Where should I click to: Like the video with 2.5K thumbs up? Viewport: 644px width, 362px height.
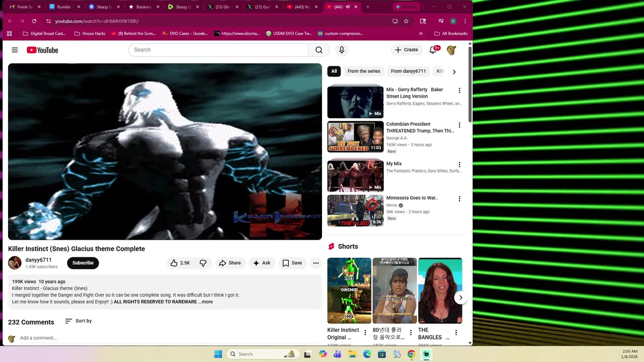tap(180, 263)
